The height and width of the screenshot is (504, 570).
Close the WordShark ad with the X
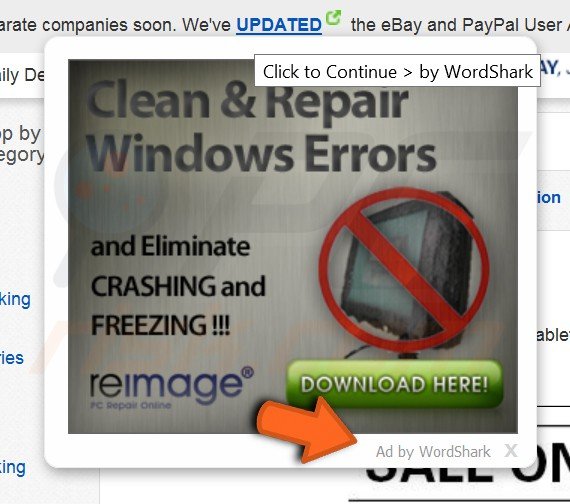511,451
